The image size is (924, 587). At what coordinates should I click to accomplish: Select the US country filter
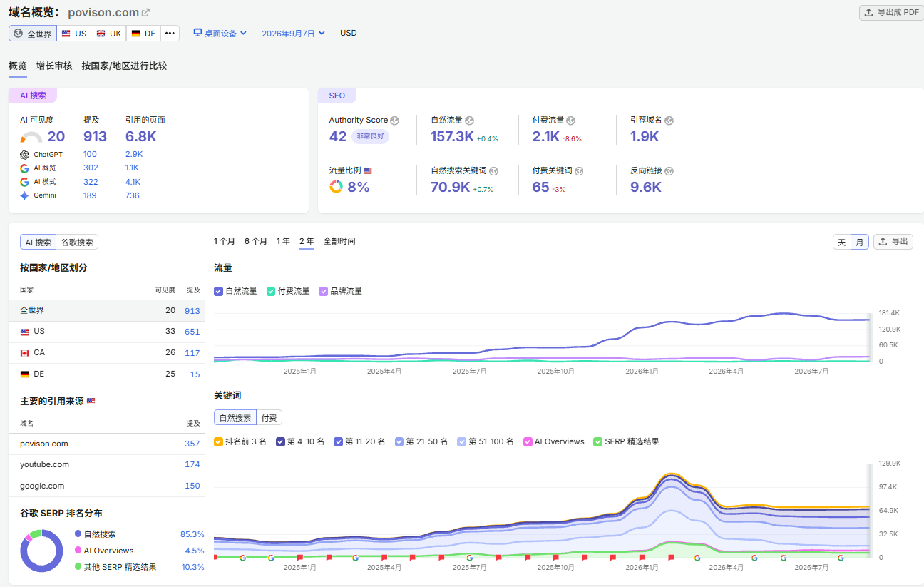point(74,34)
